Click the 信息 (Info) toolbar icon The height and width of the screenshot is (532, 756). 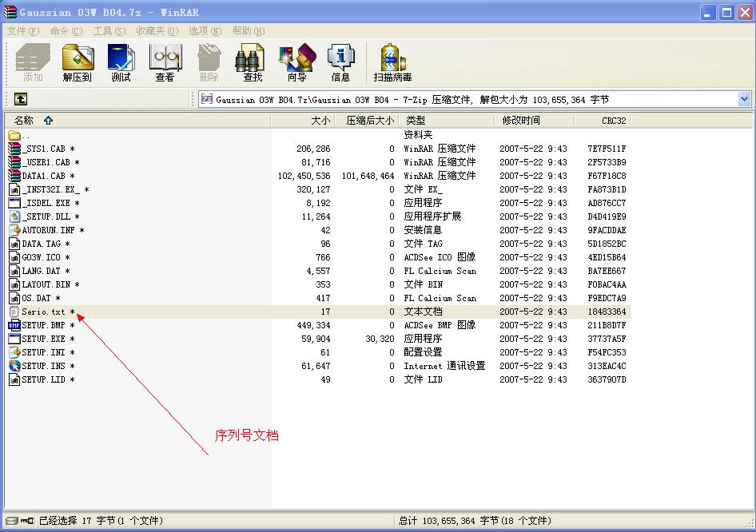[341, 62]
